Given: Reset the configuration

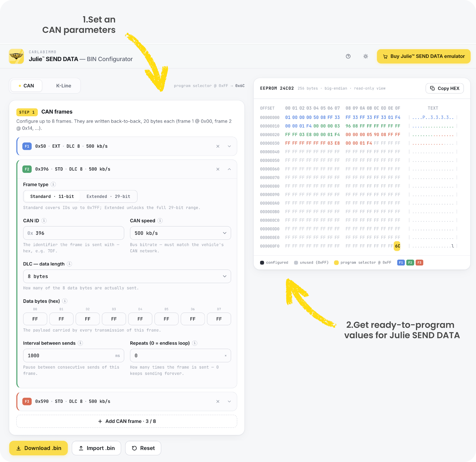Looking at the screenshot, I should coord(143,448).
